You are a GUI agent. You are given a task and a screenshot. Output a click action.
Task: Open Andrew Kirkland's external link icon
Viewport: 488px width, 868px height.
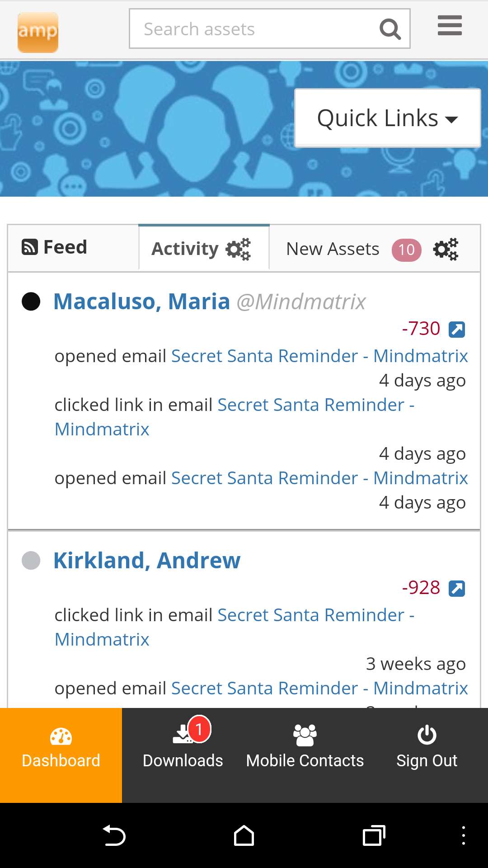[457, 588]
